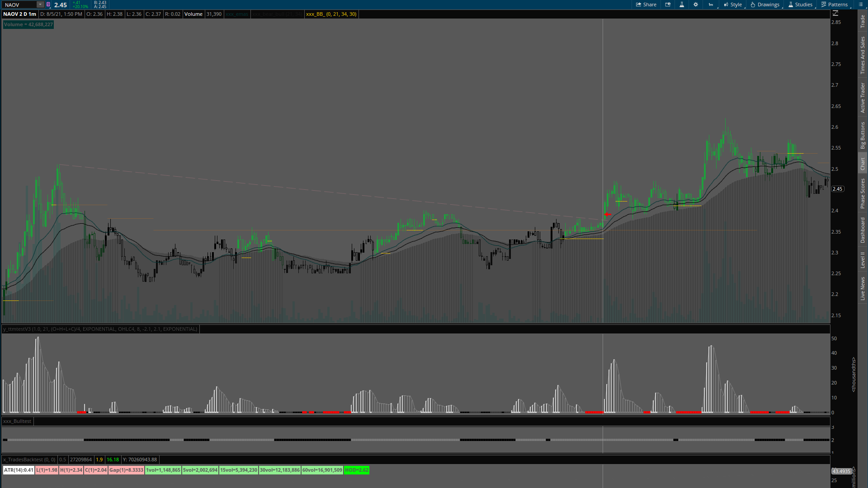Open the Trade sidebar tab
Image resolution: width=868 pixels, height=488 pixels.
pyautogui.click(x=863, y=21)
